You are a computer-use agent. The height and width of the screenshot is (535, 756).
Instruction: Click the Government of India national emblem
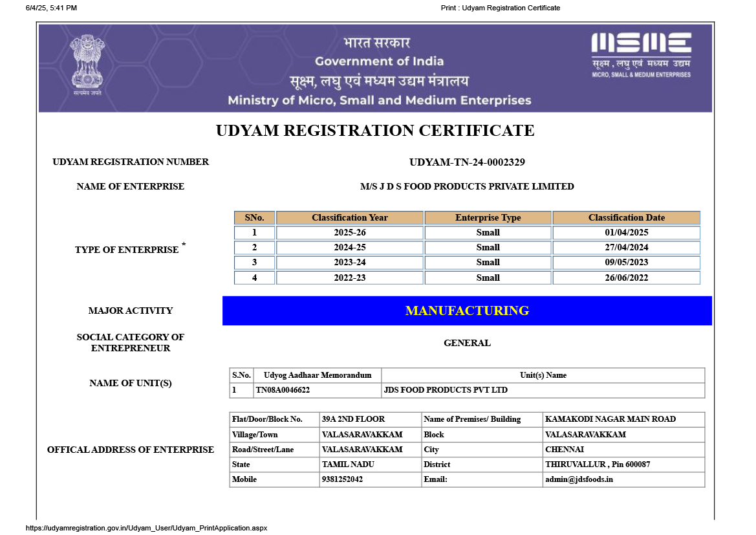pyautogui.click(x=87, y=63)
